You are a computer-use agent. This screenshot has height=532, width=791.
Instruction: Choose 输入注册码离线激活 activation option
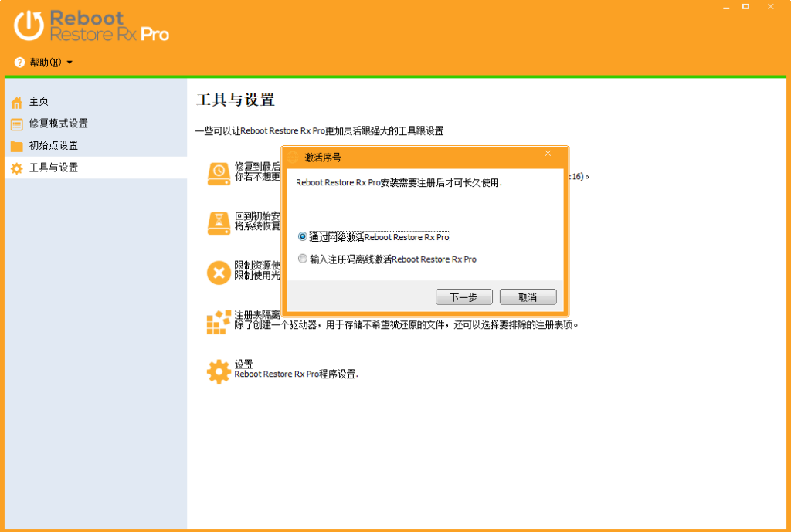pos(303,258)
